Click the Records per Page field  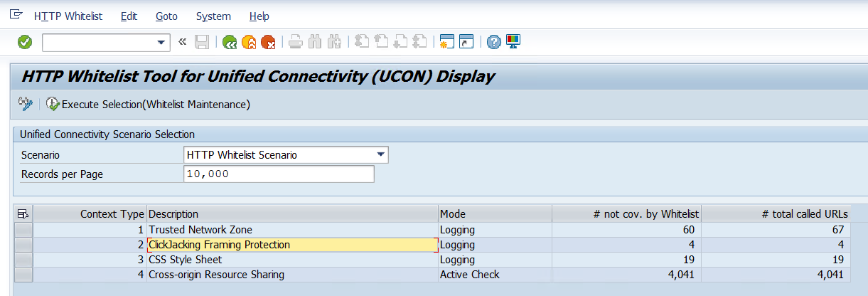click(278, 174)
